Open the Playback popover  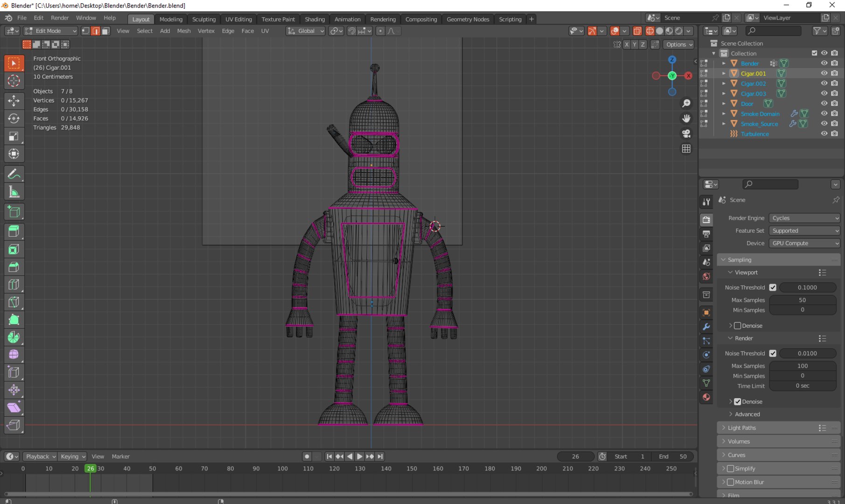pyautogui.click(x=40, y=456)
